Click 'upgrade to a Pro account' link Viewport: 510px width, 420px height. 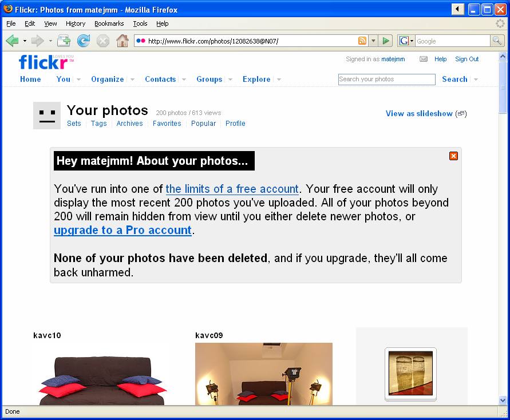122,230
